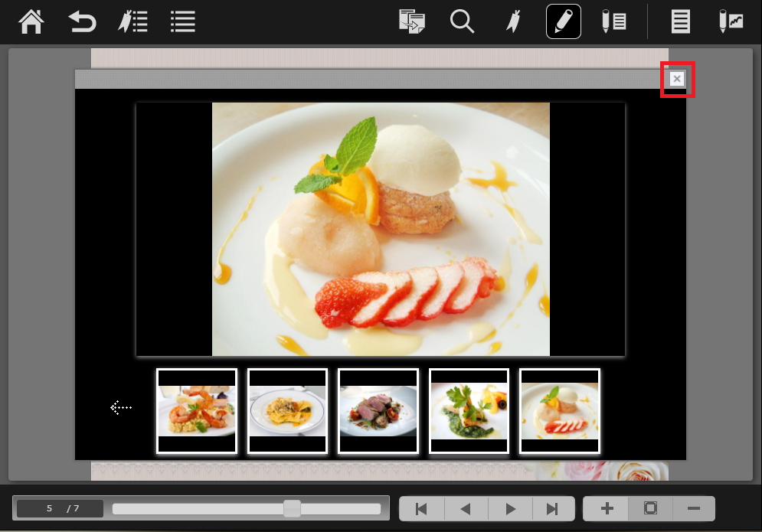Zoom in with the plus button
The height and width of the screenshot is (532, 762).
tap(607, 508)
